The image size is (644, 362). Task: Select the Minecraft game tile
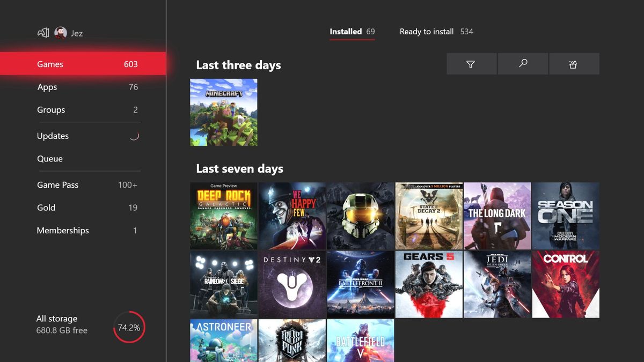click(223, 112)
